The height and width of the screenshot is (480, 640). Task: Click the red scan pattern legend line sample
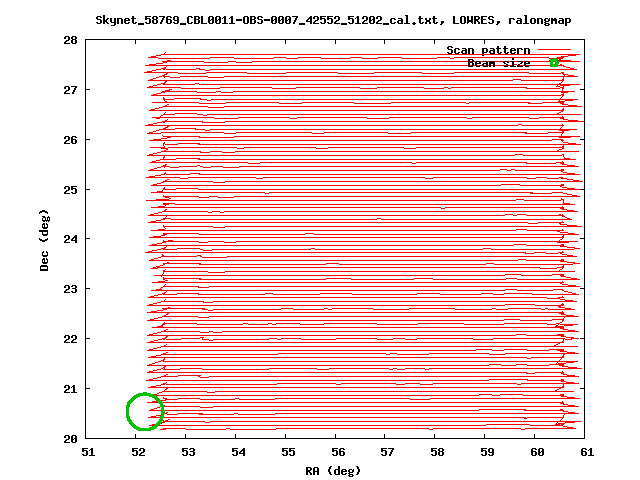point(554,50)
